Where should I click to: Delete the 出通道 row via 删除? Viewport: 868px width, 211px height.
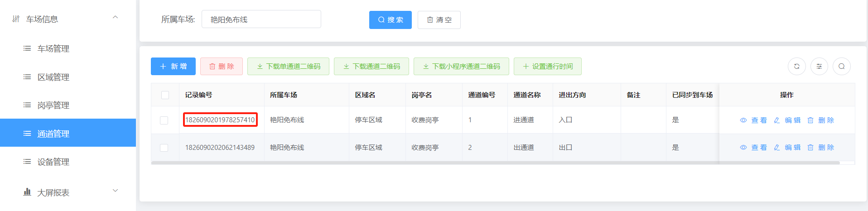820,147
